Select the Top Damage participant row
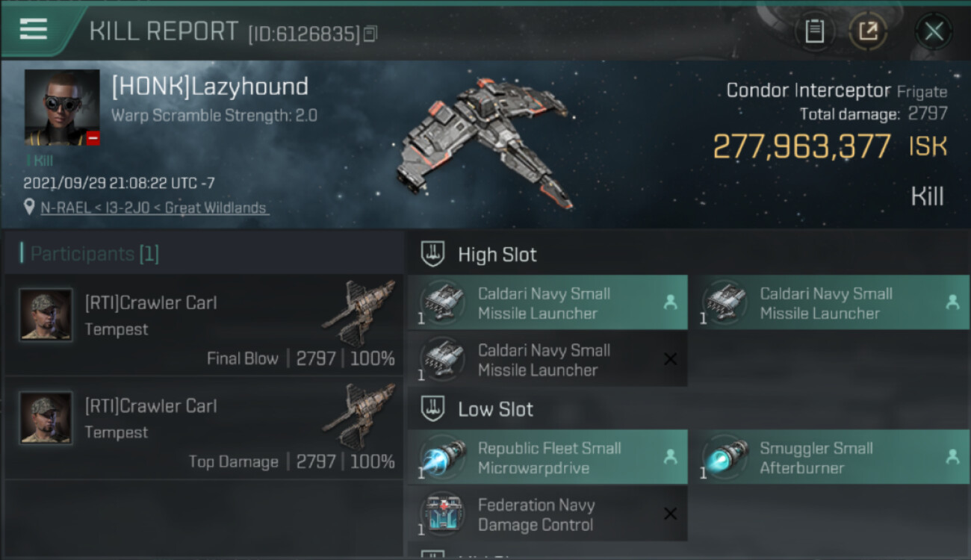 click(203, 428)
